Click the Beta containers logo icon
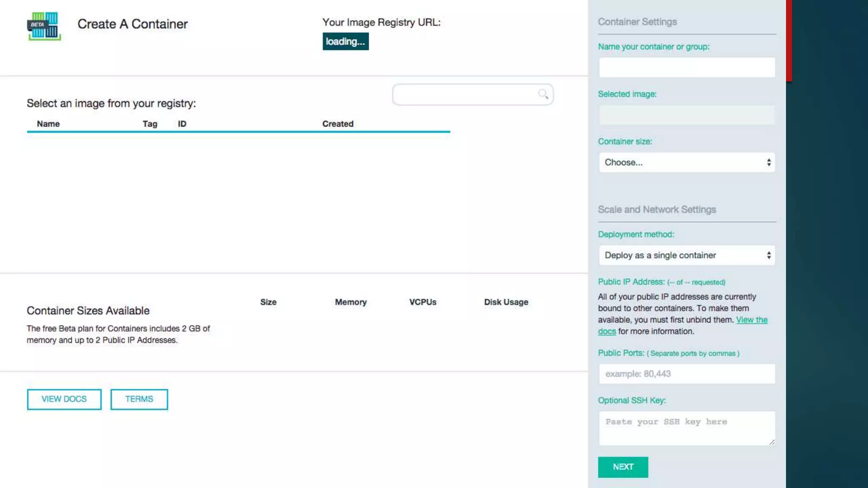The image size is (868, 488). click(44, 26)
